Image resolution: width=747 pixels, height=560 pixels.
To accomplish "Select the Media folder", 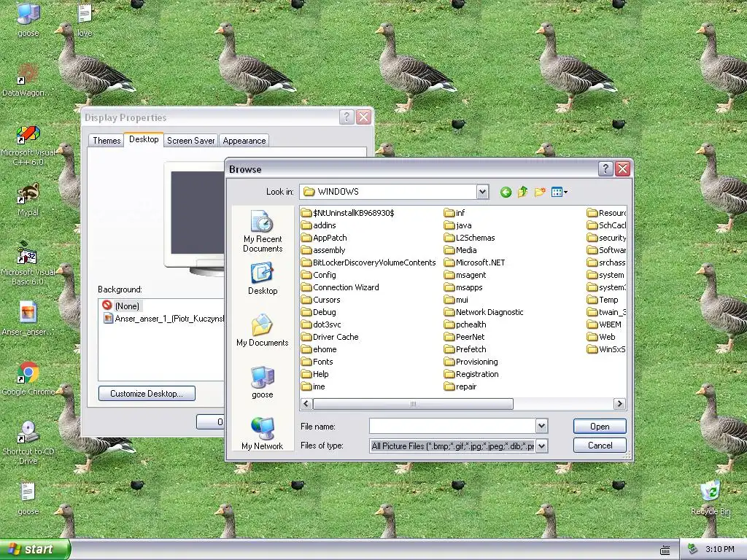I will (x=460, y=250).
